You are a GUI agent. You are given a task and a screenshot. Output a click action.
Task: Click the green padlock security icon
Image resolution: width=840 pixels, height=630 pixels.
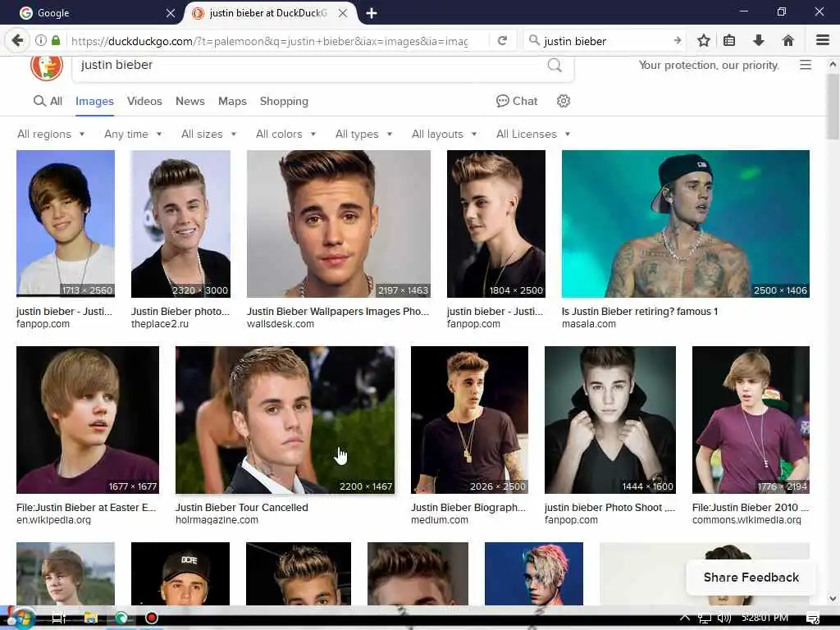tap(55, 41)
